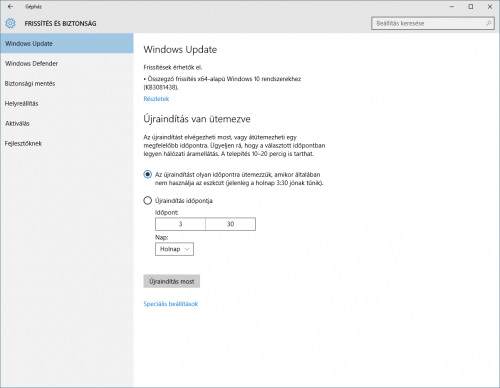The width and height of the screenshot is (500, 388).
Task: Click the back arrow in title bar
Action: [x=10, y=6]
